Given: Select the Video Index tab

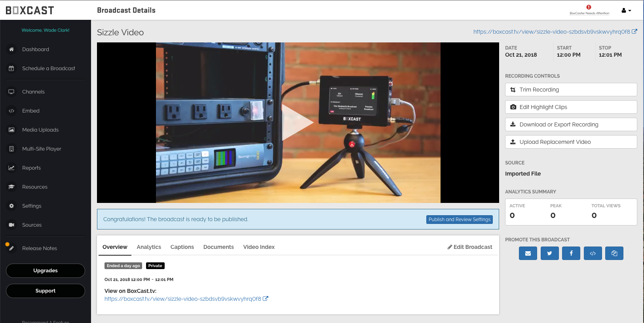Looking at the screenshot, I should [258, 247].
